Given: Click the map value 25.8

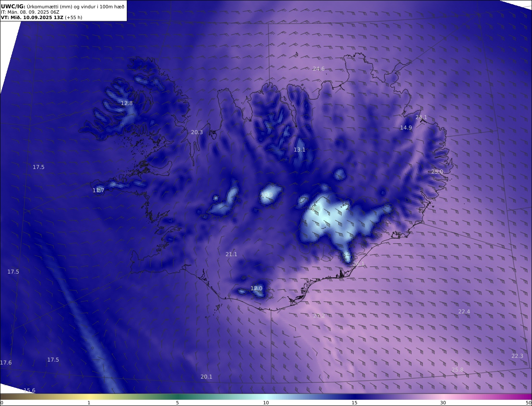Looking at the screenshot, I should [457, 370].
